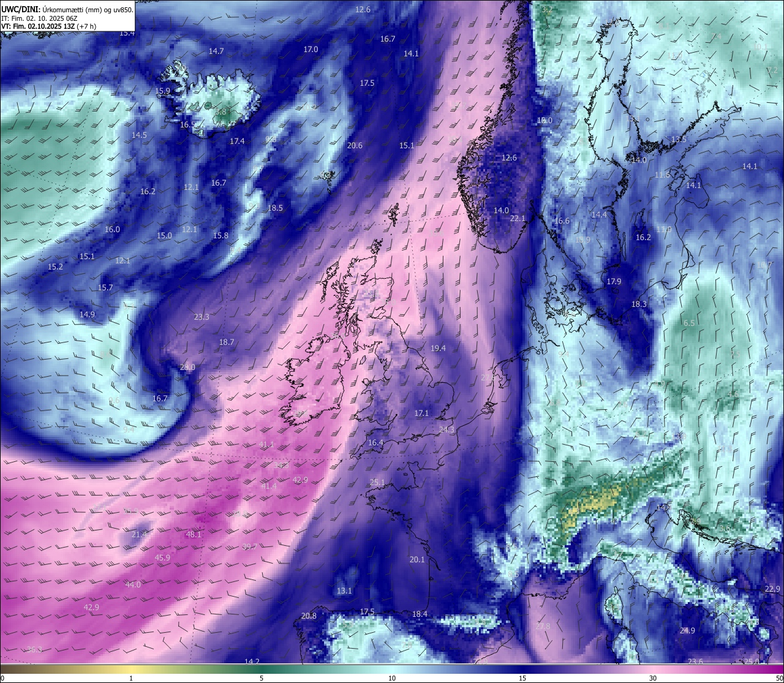Click the 15.8 value southwest of Iceland

[x=221, y=235]
